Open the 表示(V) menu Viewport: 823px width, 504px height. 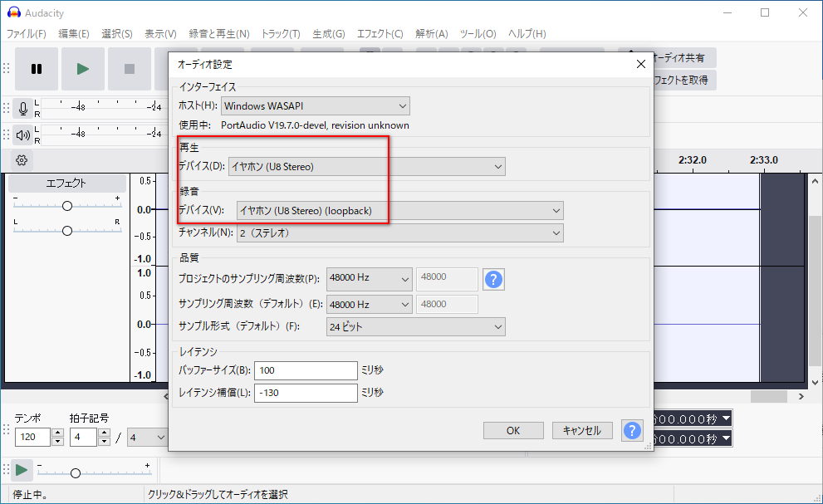(160, 33)
